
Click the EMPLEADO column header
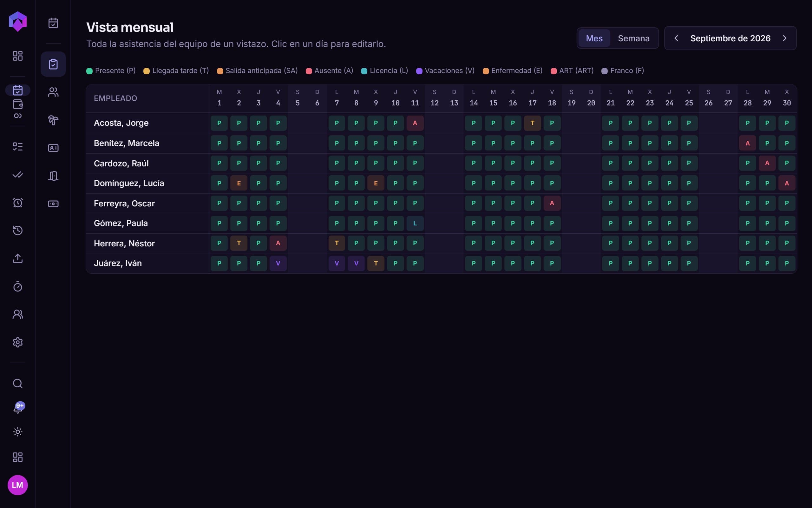pyautogui.click(x=115, y=98)
